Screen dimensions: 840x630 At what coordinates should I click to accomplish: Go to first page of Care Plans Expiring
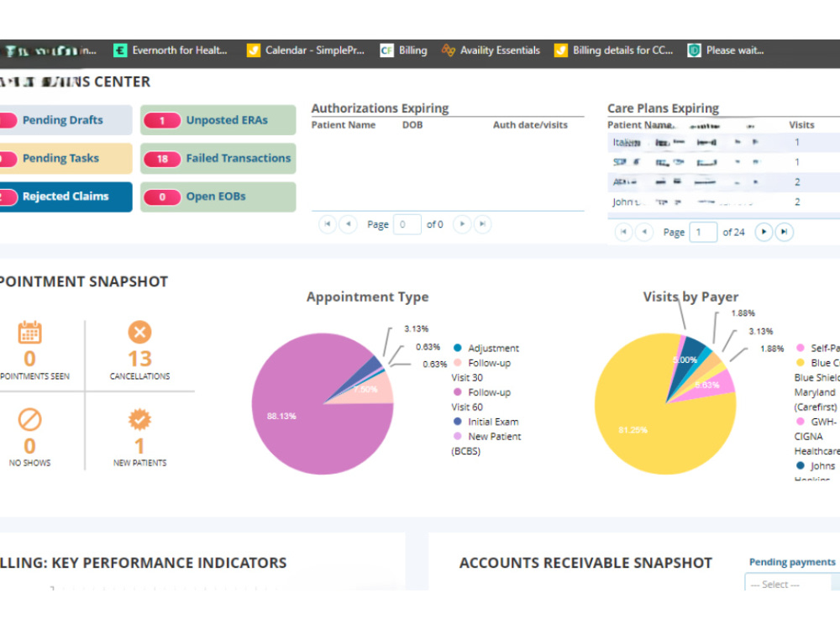point(623,232)
